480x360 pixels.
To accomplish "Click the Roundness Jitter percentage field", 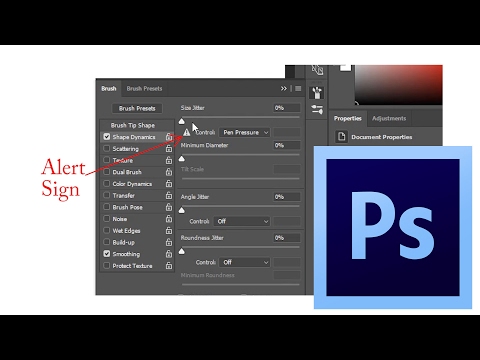I will pyautogui.click(x=287, y=238).
